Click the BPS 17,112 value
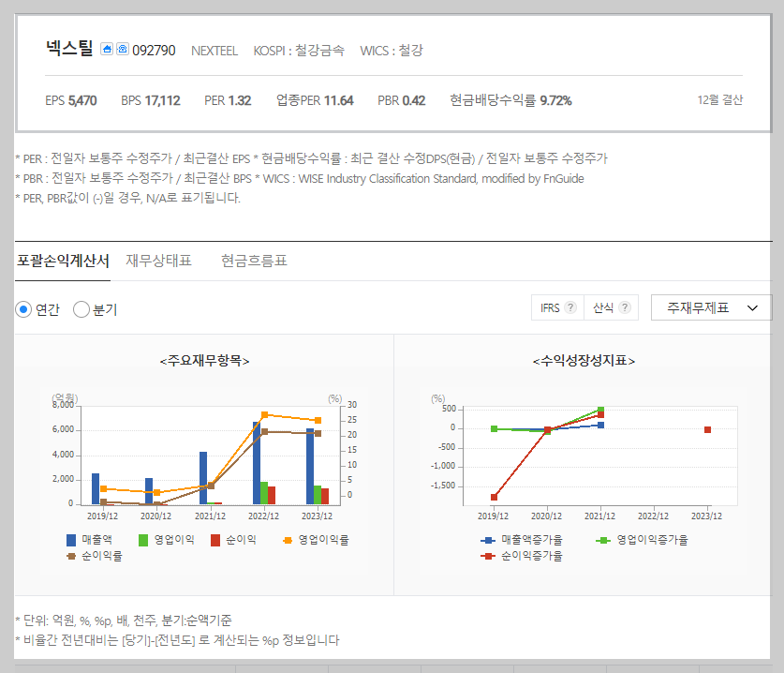The width and height of the screenshot is (784, 673). (x=151, y=100)
